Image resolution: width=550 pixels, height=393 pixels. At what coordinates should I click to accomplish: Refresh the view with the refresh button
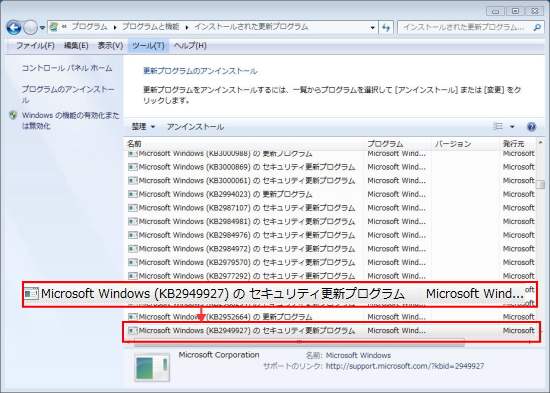coord(386,27)
